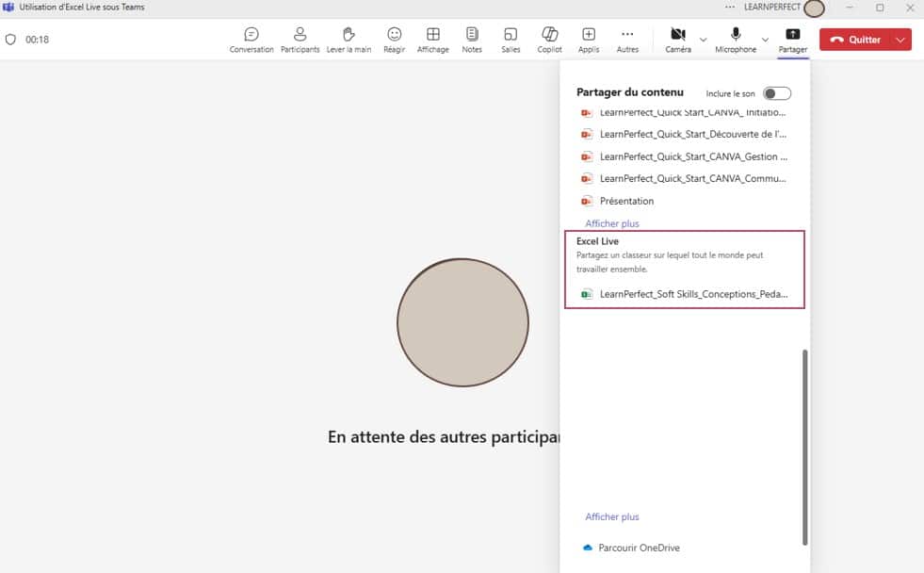Click Teams logo in title bar
The image size is (924, 573).
(x=8, y=8)
